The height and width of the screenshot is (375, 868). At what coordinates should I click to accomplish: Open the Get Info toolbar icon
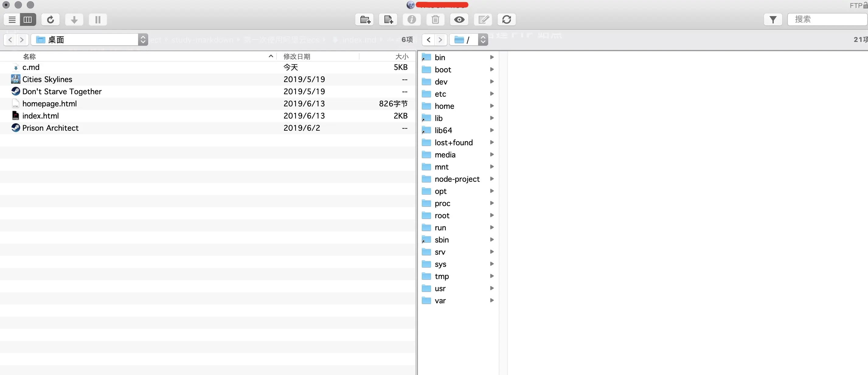[x=411, y=19]
